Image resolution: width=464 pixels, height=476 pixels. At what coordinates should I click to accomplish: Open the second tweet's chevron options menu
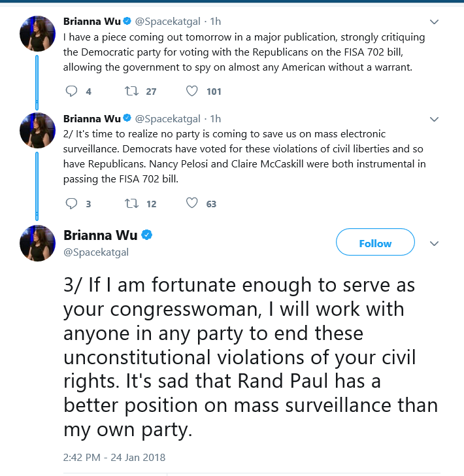click(434, 119)
